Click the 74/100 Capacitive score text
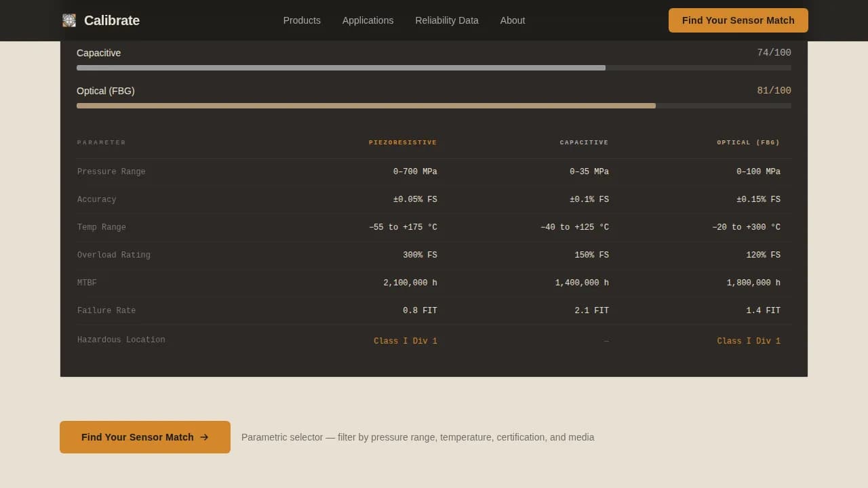The width and height of the screenshot is (868, 488). [x=774, y=52]
